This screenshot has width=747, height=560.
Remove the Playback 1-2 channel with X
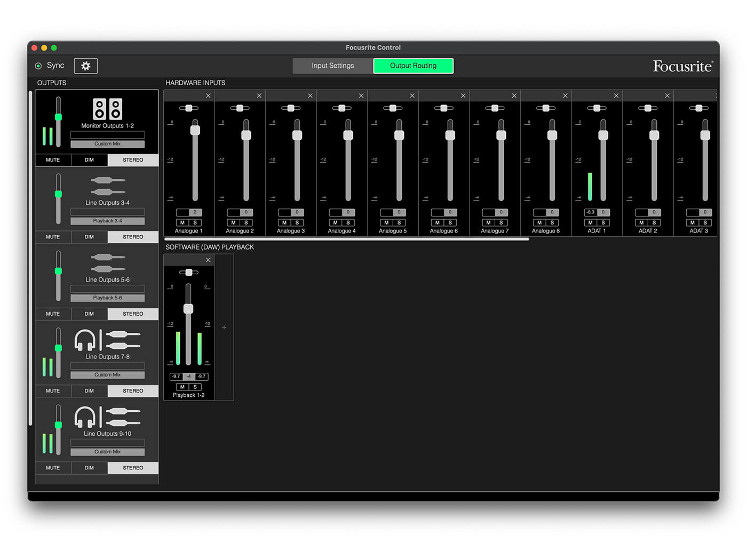[208, 260]
